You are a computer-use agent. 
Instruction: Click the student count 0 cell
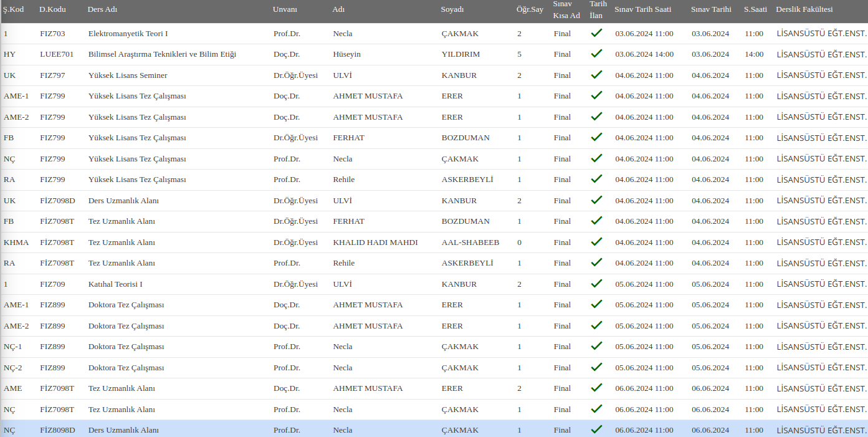click(519, 243)
